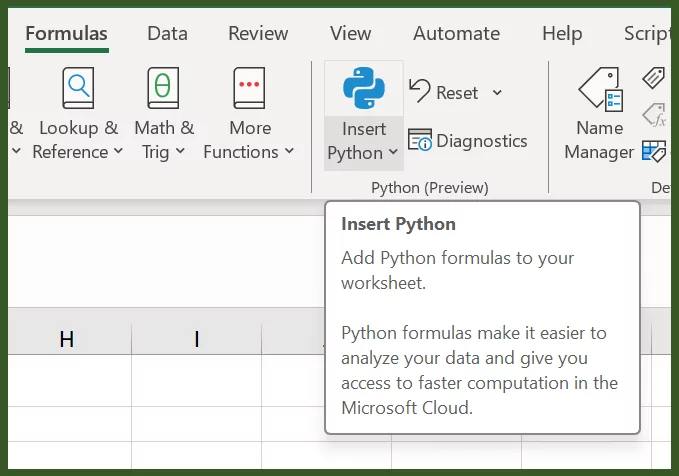Click the Define Name tag icon
Image resolution: width=679 pixels, height=476 pixels.
[654, 78]
